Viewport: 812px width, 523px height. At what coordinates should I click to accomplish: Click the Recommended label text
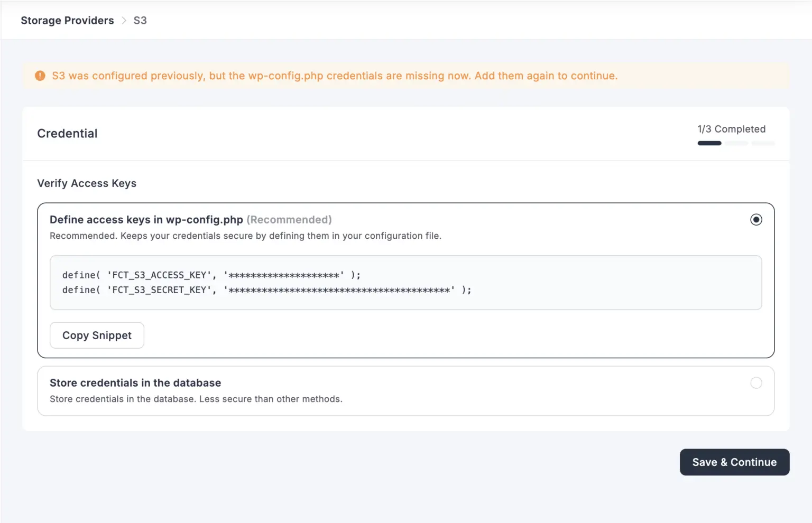point(289,219)
